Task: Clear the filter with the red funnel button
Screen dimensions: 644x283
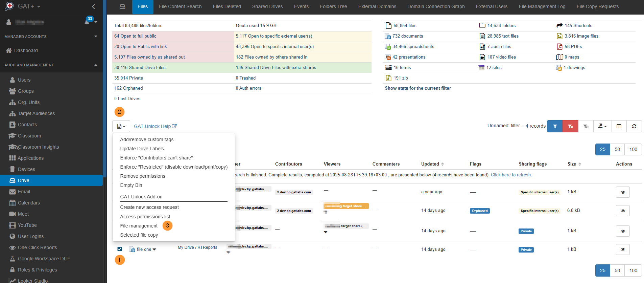Action: [x=570, y=126]
